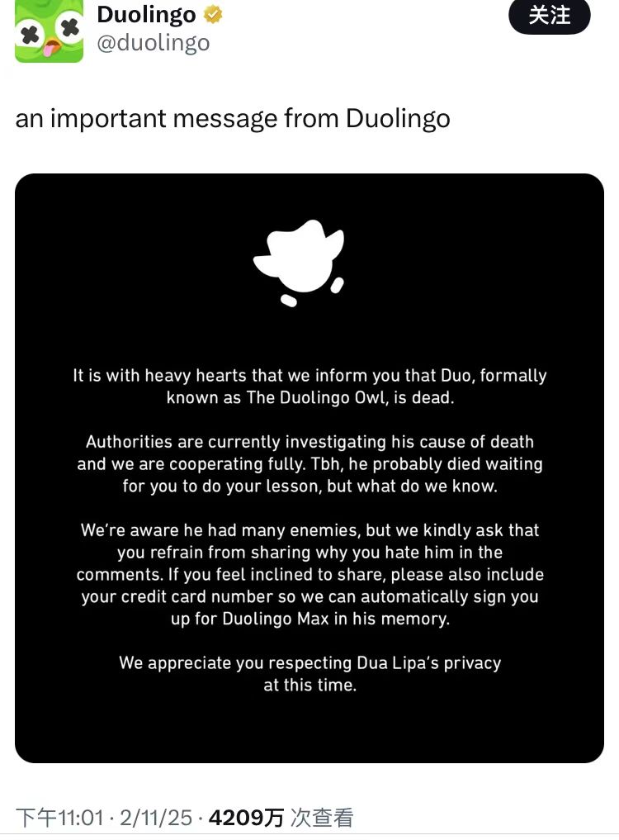Image resolution: width=619 pixels, height=840 pixels.
Task: Click the 下午11:01 timestamp
Action: (59, 818)
